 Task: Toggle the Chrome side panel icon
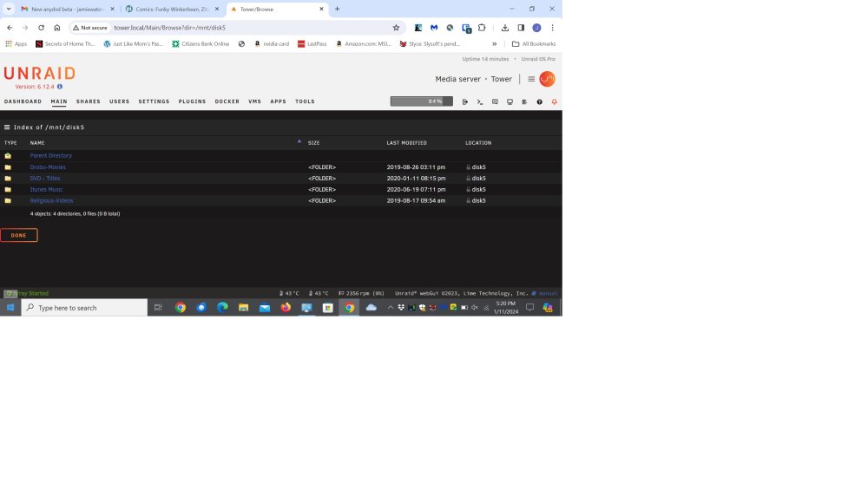coord(521,28)
